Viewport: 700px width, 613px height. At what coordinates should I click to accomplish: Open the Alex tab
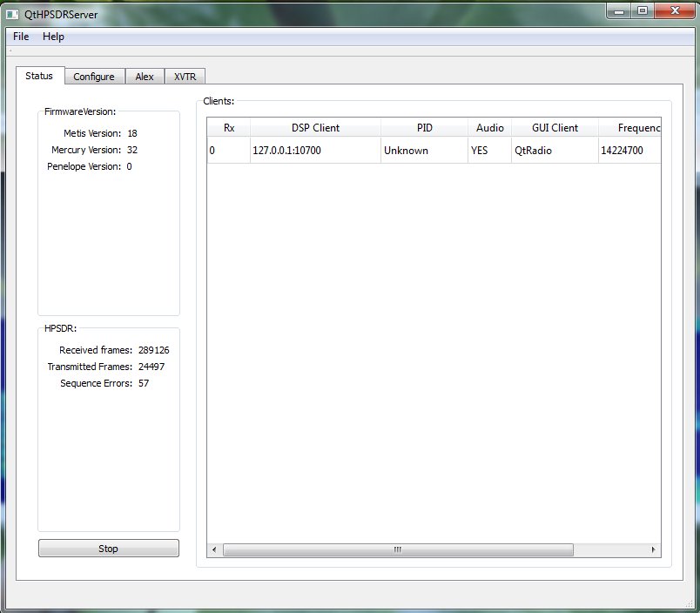pyautogui.click(x=145, y=77)
